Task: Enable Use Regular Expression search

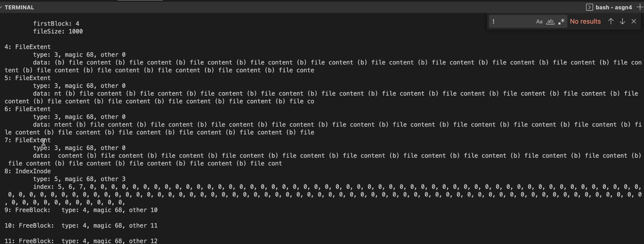Action: [561, 22]
